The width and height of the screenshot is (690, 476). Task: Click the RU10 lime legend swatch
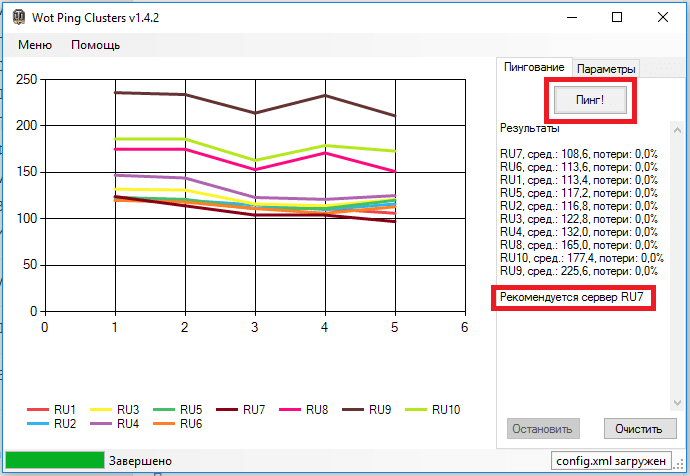pos(416,410)
